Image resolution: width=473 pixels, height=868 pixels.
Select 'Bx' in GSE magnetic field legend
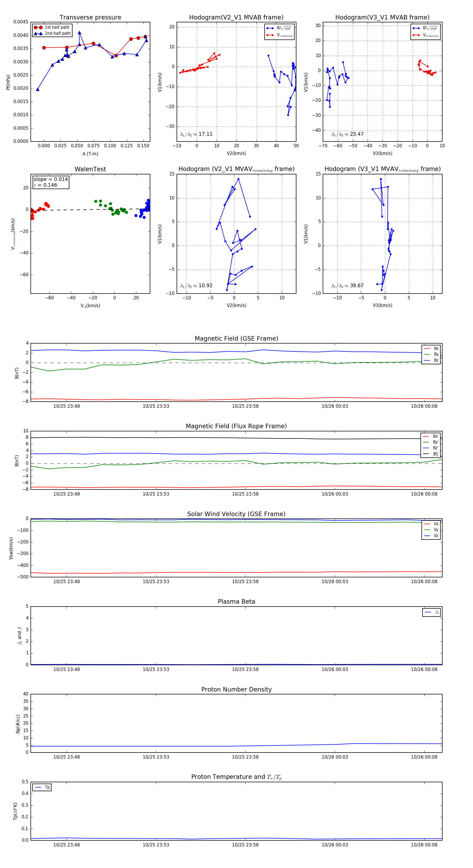tap(431, 349)
